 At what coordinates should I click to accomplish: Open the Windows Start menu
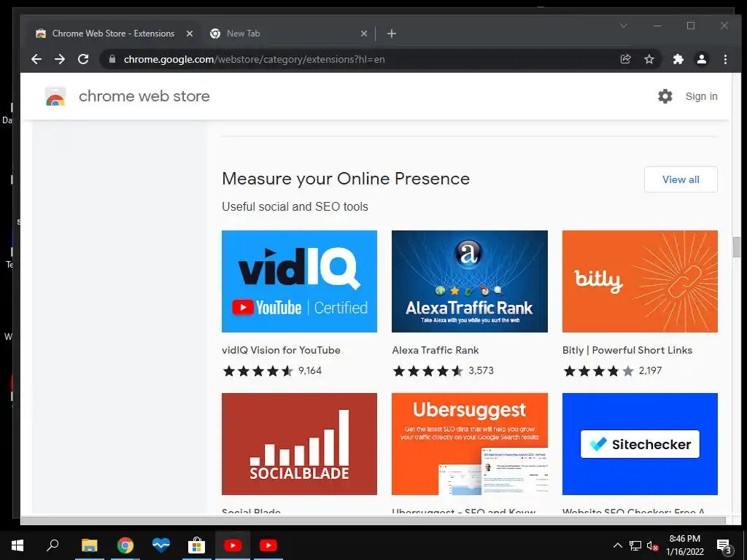(x=18, y=545)
